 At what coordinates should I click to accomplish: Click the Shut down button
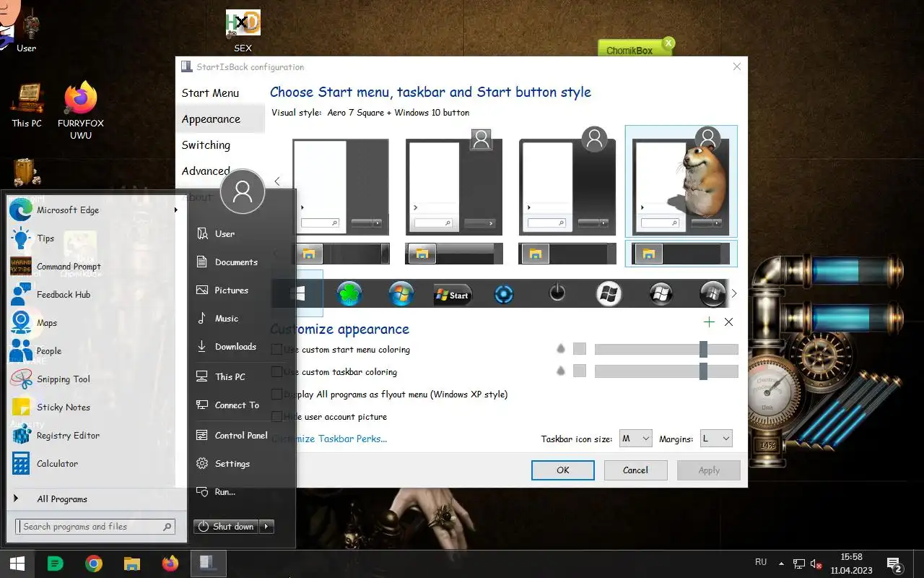227,527
